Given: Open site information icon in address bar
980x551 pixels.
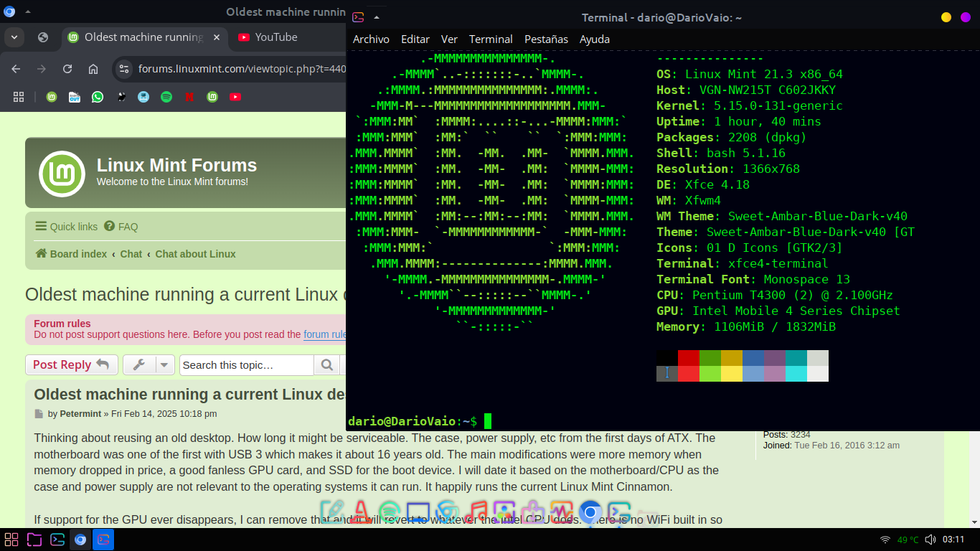Looking at the screenshot, I should coord(124,69).
